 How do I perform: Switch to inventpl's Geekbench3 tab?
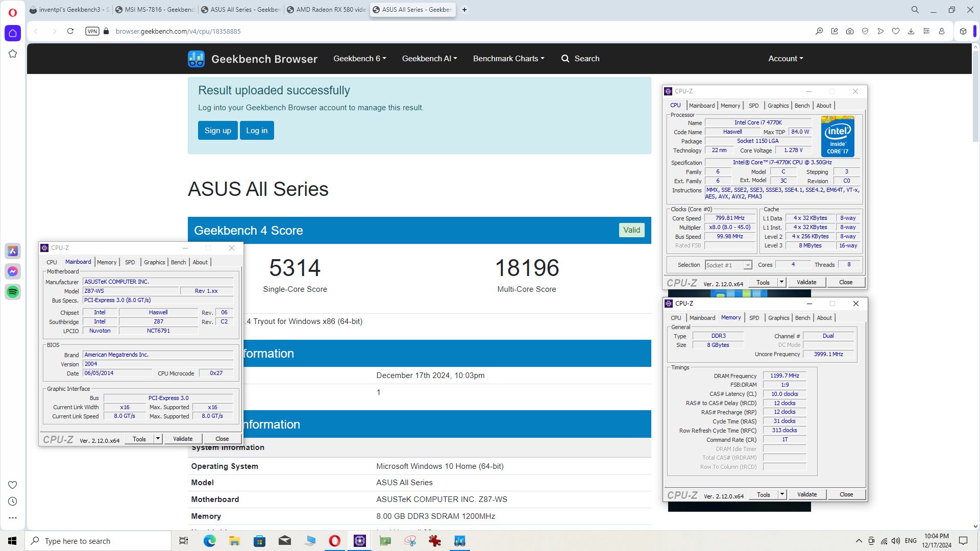[69, 10]
